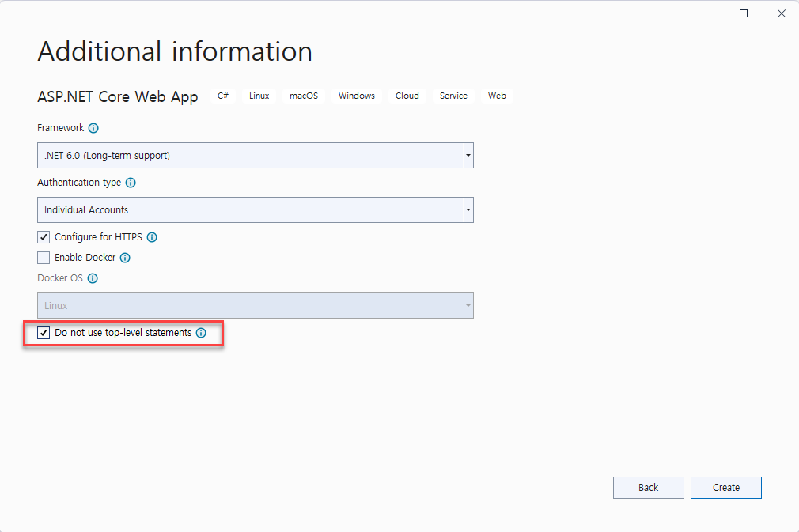Viewport: 799px width, 532px height.
Task: Maximize the dialog window
Action: point(744,13)
